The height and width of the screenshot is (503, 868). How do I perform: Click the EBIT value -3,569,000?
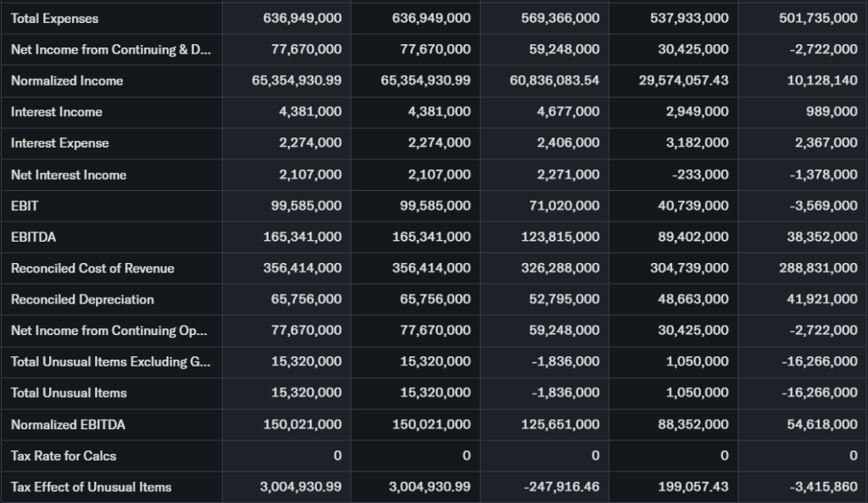coord(821,206)
